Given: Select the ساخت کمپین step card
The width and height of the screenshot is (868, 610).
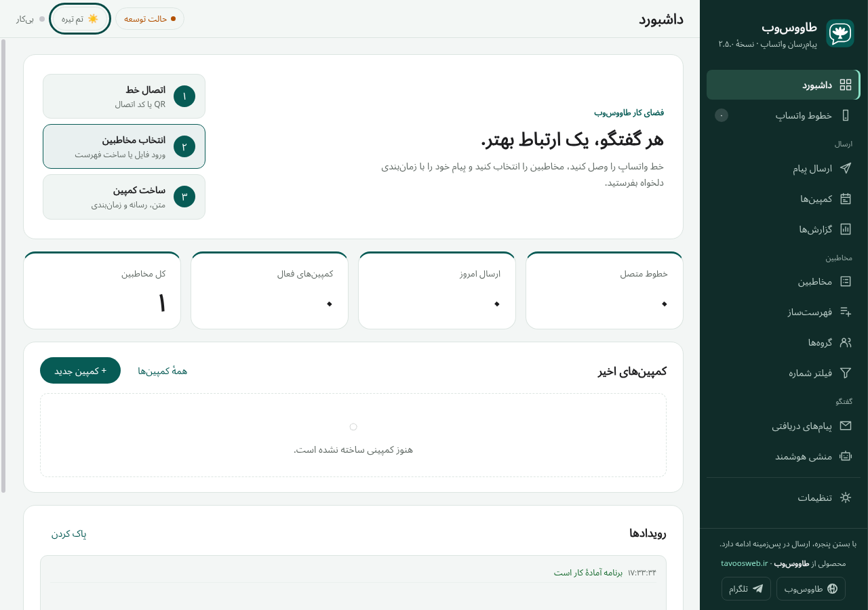Looking at the screenshot, I should point(124,197).
